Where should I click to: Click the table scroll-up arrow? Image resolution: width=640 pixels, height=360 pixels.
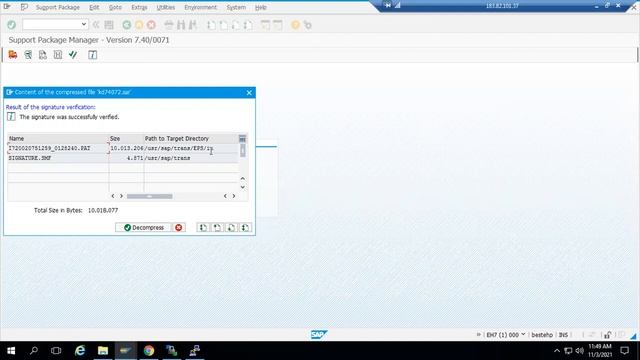click(242, 178)
